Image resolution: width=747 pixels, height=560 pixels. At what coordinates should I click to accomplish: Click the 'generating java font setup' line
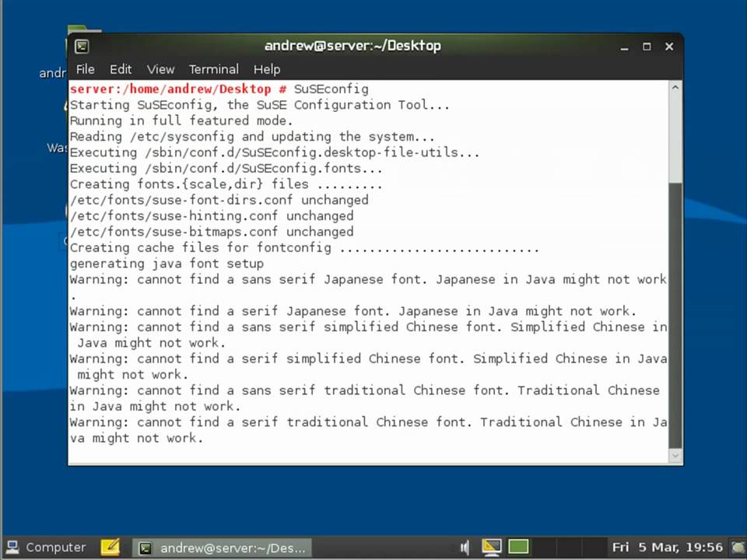167,264
